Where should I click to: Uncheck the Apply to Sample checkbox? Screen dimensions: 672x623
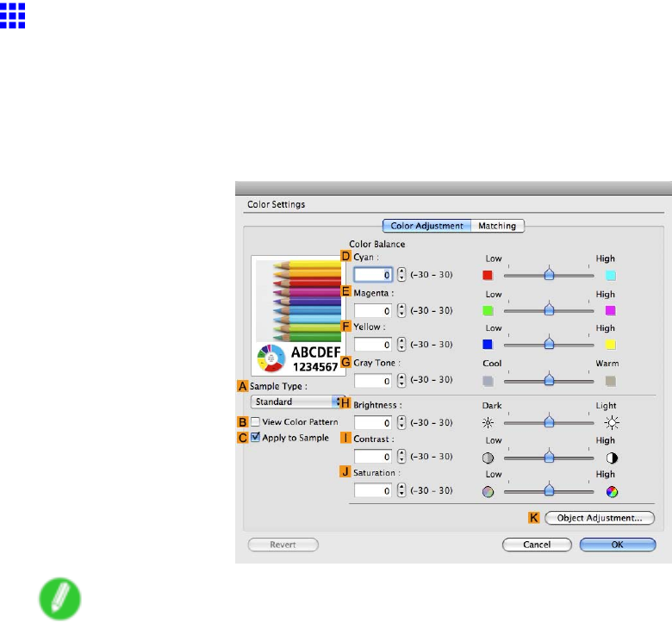[255, 438]
